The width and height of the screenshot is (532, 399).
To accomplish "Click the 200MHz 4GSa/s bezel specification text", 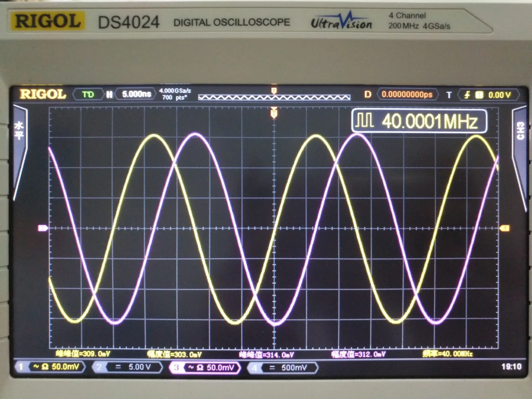I will pos(419,26).
